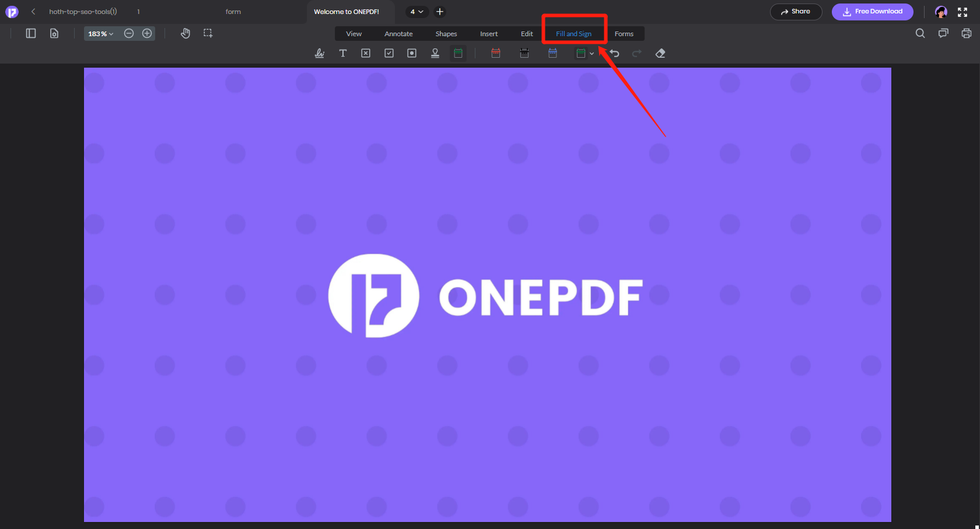
Task: Add a new tab with the plus button
Action: [440, 12]
